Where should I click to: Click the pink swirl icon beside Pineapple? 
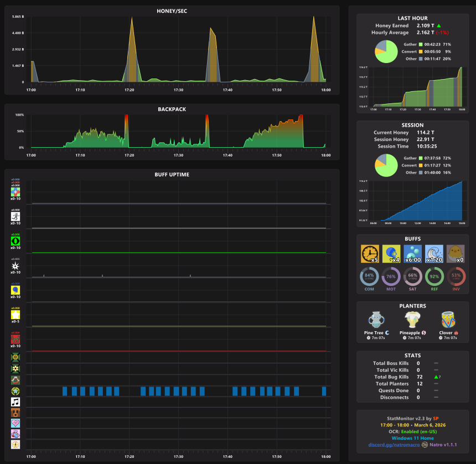point(424,333)
